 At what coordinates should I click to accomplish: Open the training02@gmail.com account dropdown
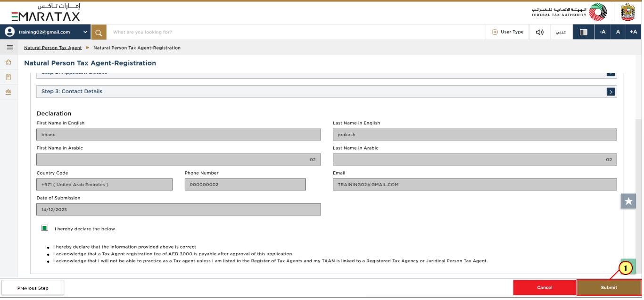[x=46, y=32]
